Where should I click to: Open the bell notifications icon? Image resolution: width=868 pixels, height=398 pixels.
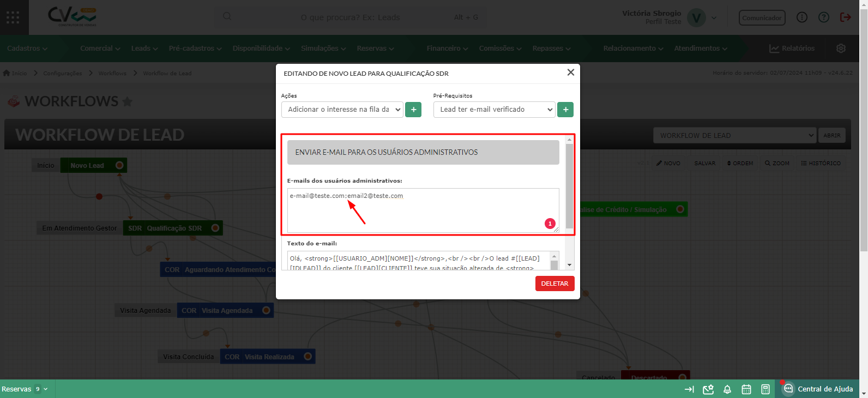[727, 389]
